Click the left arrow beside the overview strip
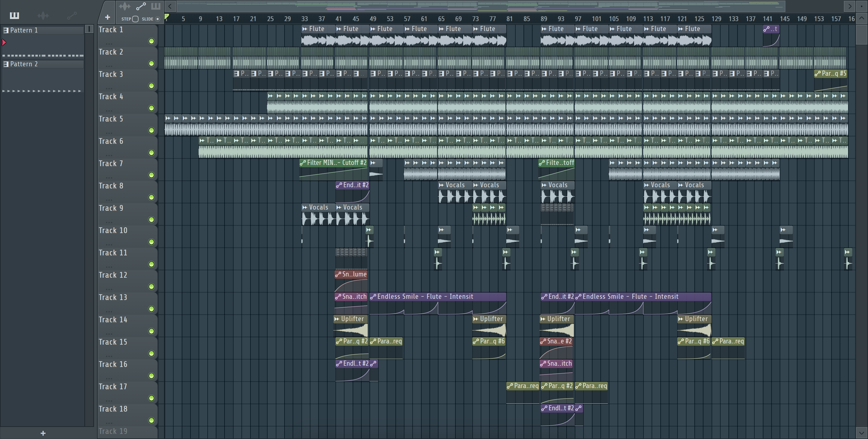The height and width of the screenshot is (439, 868). click(x=170, y=6)
